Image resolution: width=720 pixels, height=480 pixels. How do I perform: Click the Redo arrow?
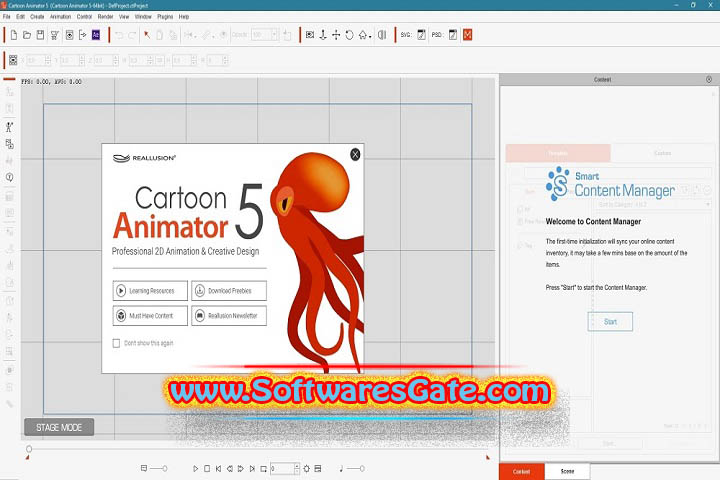[132, 35]
